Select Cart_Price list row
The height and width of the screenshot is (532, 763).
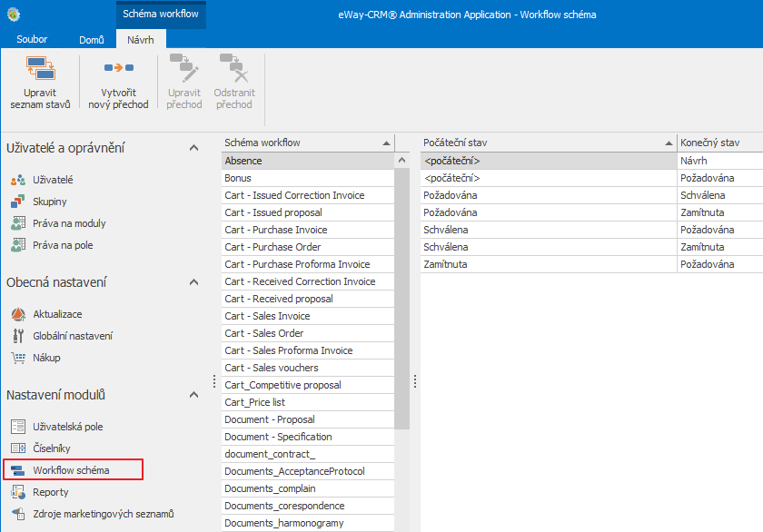pyautogui.click(x=308, y=402)
